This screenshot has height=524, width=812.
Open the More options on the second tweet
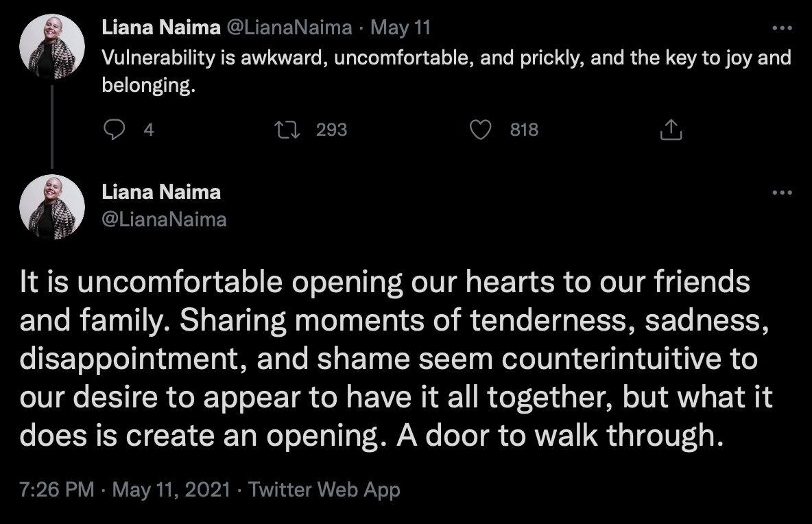[x=782, y=193]
